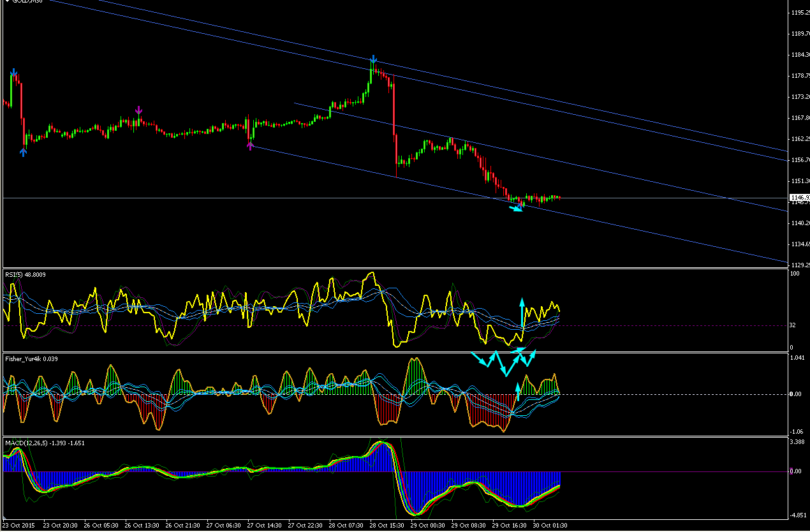
Task: Select the cyan up-arrow in the Fisher panel
Action: tap(518, 390)
